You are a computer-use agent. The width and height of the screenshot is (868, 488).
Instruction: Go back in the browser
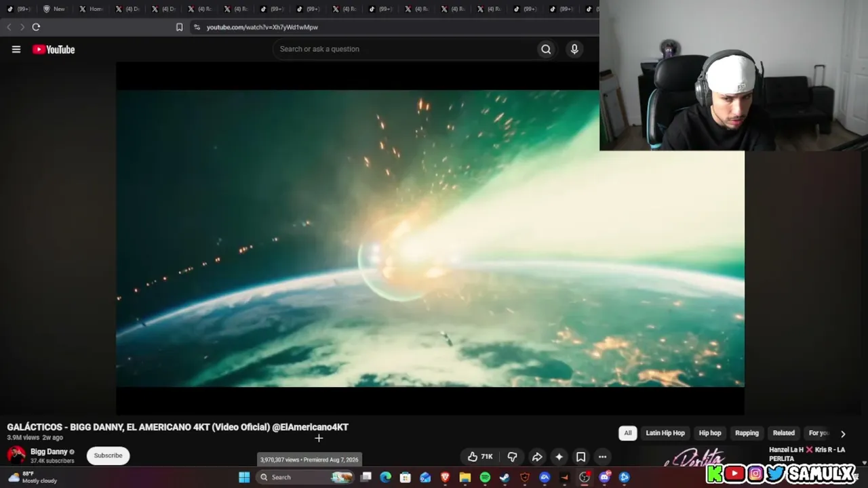click(x=9, y=27)
